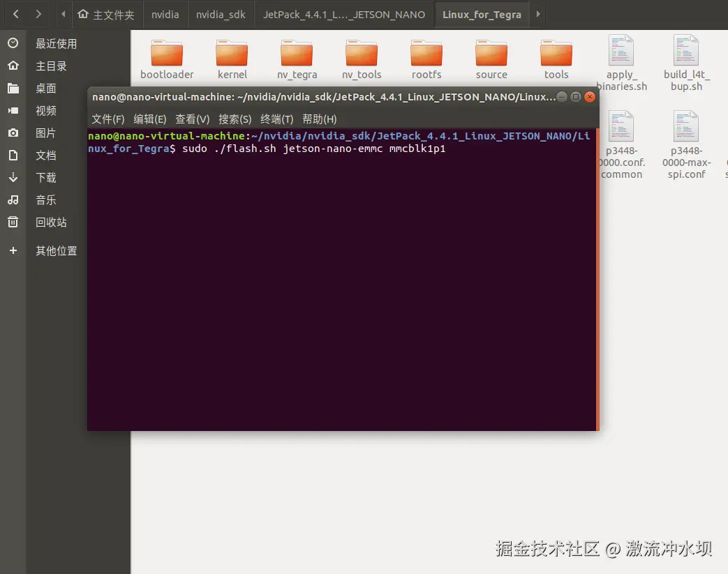The image size is (728, 574).
Task: Select the rootfs folder
Action: (426, 59)
